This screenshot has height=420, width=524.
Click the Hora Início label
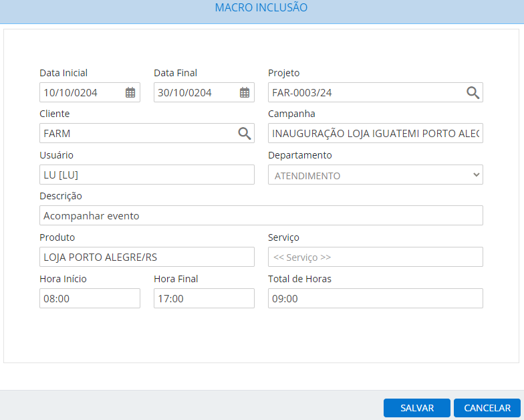(63, 279)
